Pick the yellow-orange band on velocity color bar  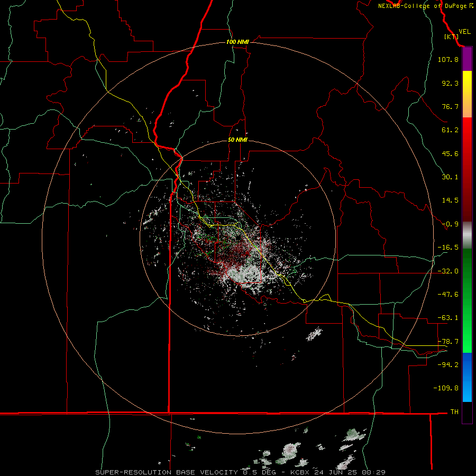click(x=467, y=94)
